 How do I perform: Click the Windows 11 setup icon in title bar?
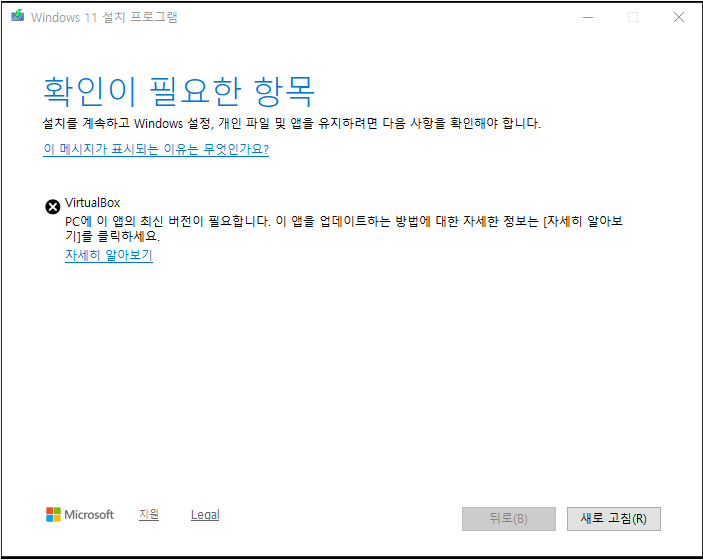point(17,16)
